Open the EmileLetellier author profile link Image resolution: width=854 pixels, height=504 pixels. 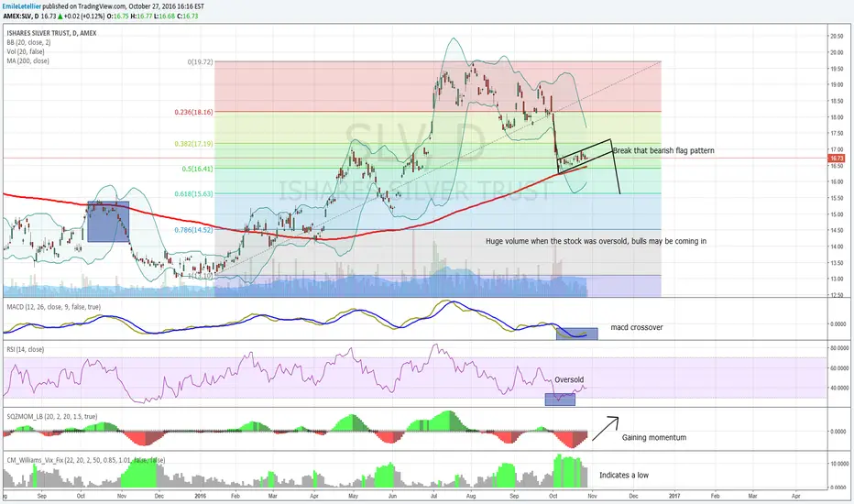pos(22,6)
